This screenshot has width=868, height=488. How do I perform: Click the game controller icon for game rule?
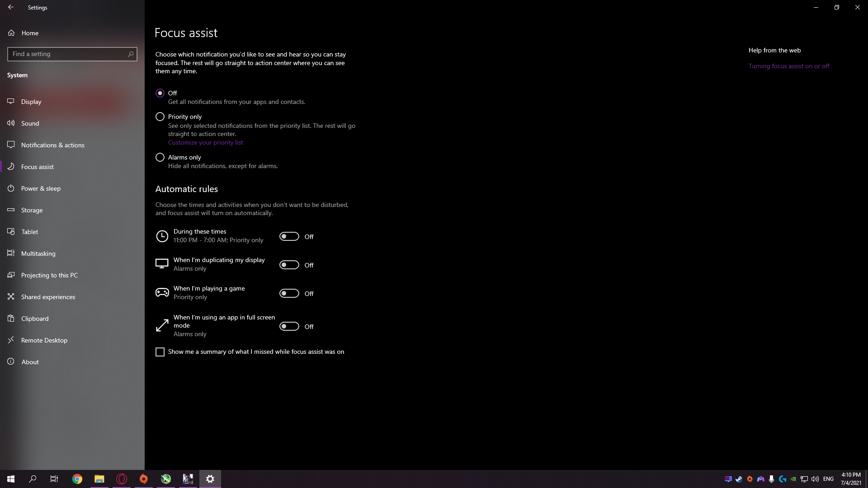tap(162, 293)
